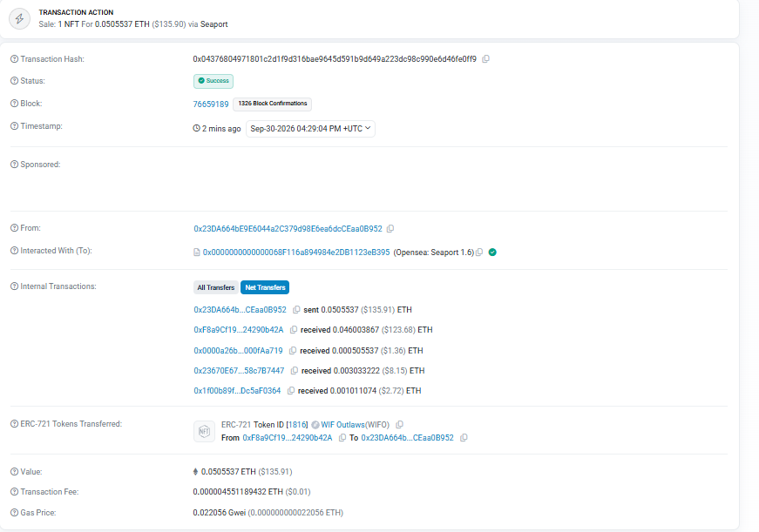Open address 0x0000a26b...000fAa719
The height and width of the screenshot is (532, 759).
pyautogui.click(x=238, y=351)
